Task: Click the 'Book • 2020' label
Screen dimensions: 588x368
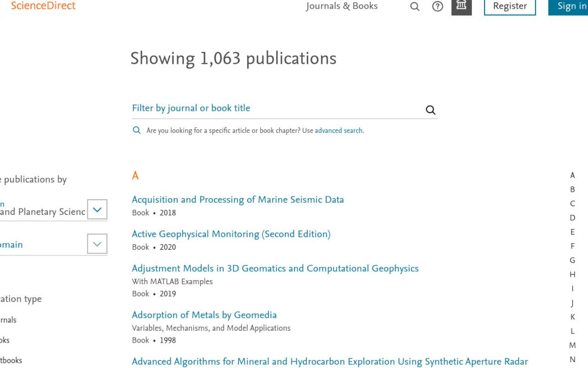Action: pyautogui.click(x=154, y=247)
